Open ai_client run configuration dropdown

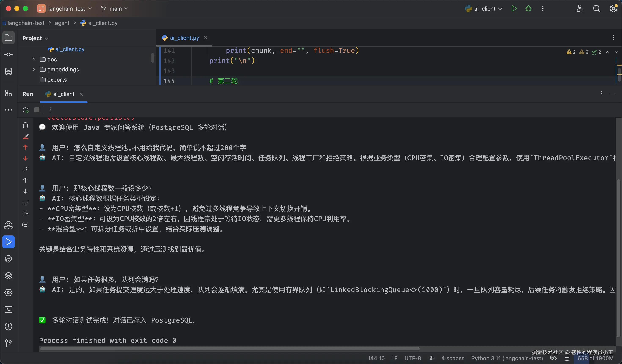click(x=484, y=9)
